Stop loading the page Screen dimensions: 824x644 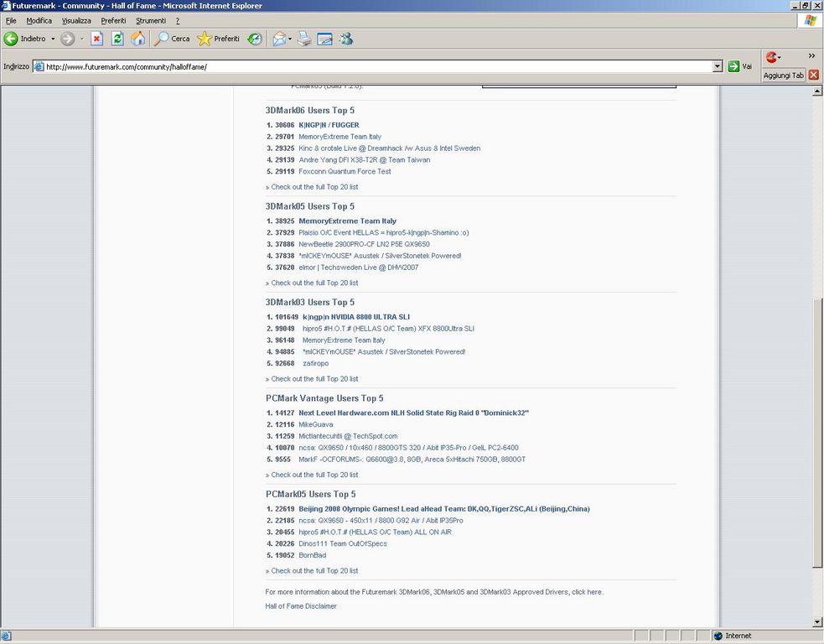point(96,39)
